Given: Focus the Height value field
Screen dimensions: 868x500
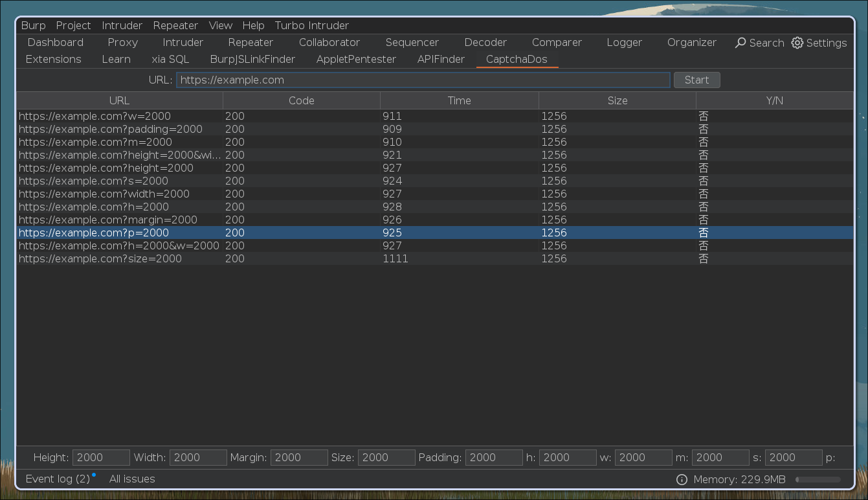Looking at the screenshot, I should click(x=101, y=457).
